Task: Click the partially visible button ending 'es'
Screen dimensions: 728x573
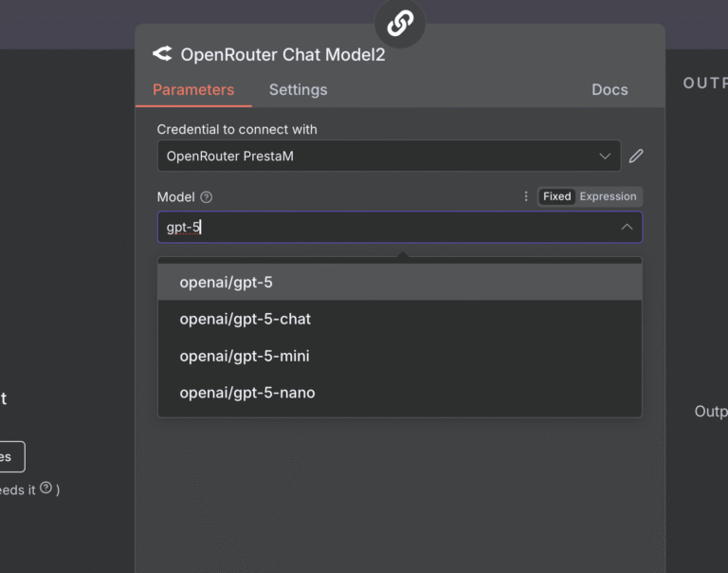Action: pos(11,457)
